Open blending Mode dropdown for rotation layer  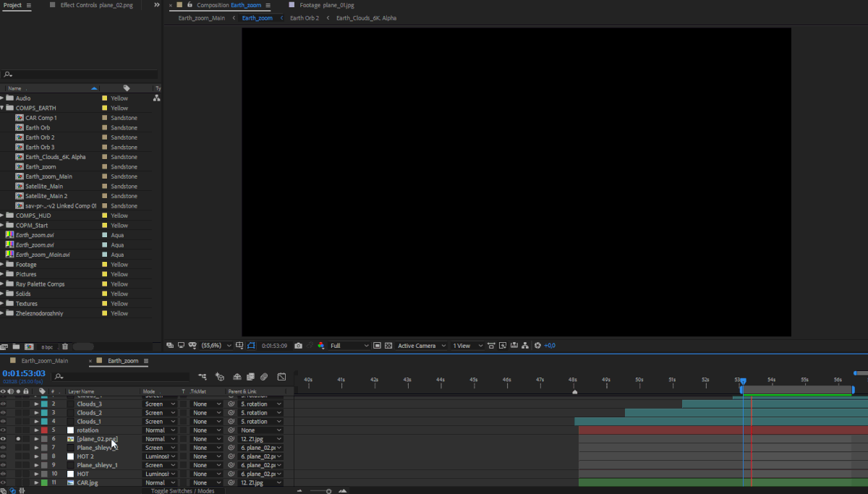(160, 430)
